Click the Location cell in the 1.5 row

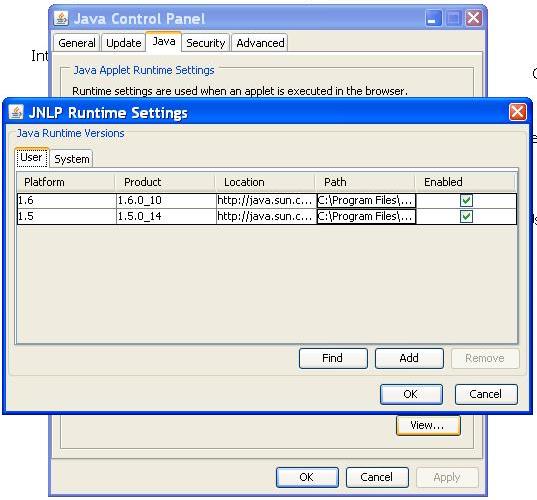pos(266,216)
